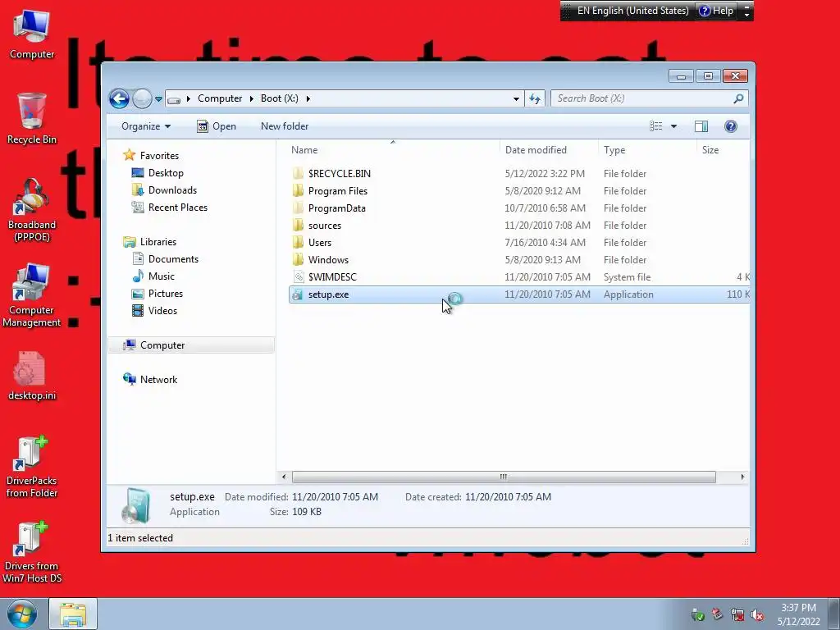The image size is (840, 630).
Task: Open the Recycle Bin desktop icon
Action: [x=31, y=118]
